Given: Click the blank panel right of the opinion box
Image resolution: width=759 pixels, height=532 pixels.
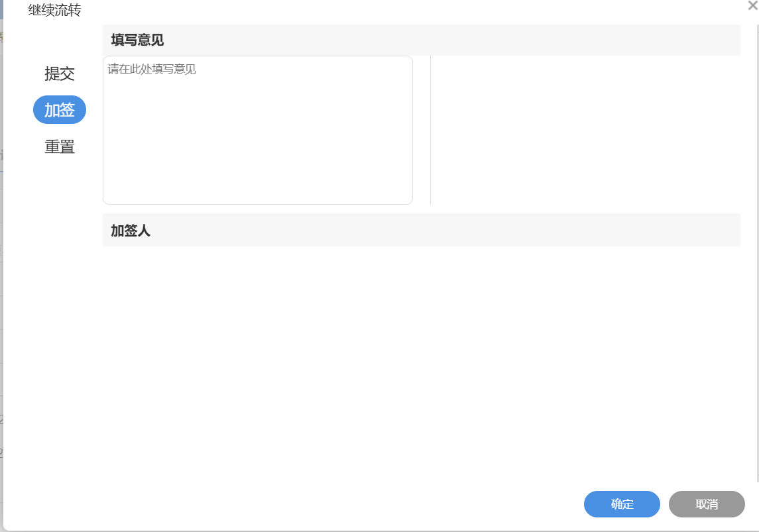Looking at the screenshot, I should (586, 130).
